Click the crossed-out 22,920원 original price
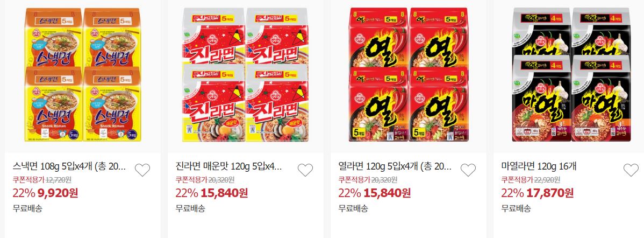 click(547, 180)
